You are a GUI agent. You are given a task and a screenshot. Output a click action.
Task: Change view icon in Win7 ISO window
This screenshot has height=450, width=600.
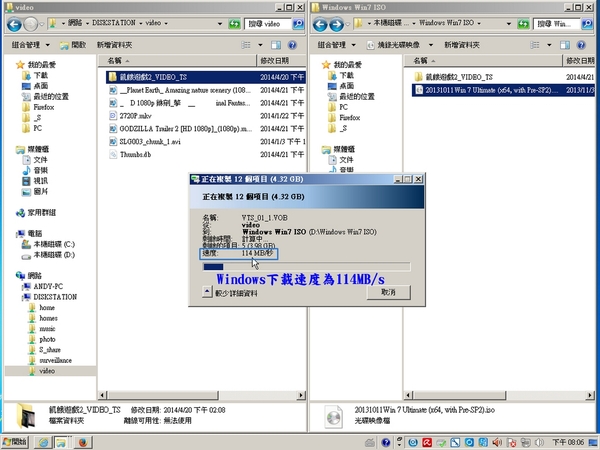click(535, 45)
